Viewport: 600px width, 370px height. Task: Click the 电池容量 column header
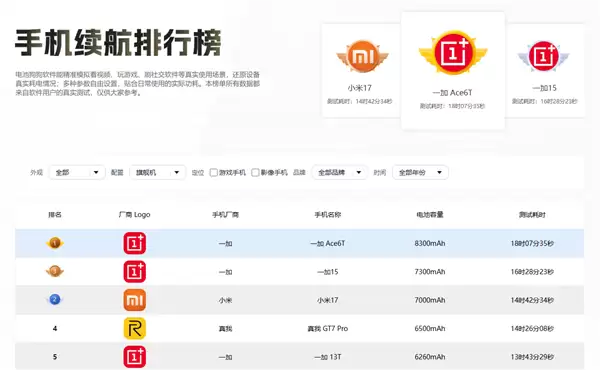click(430, 215)
